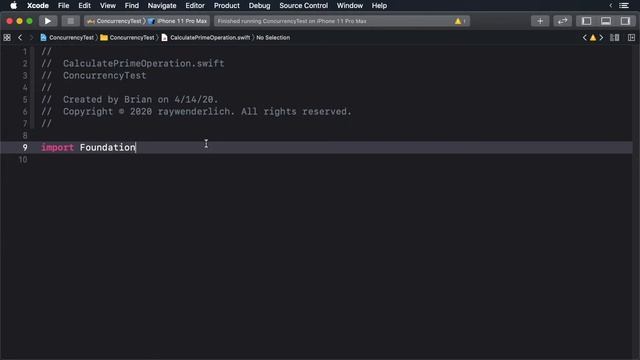Toggle the Inspectors panel
The width and height of the screenshot is (640, 360).
pos(625,21)
